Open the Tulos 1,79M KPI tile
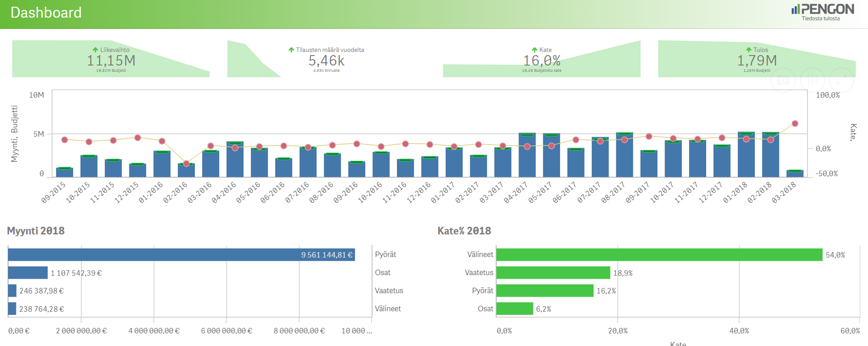This screenshot has height=346, width=868. 757,61
